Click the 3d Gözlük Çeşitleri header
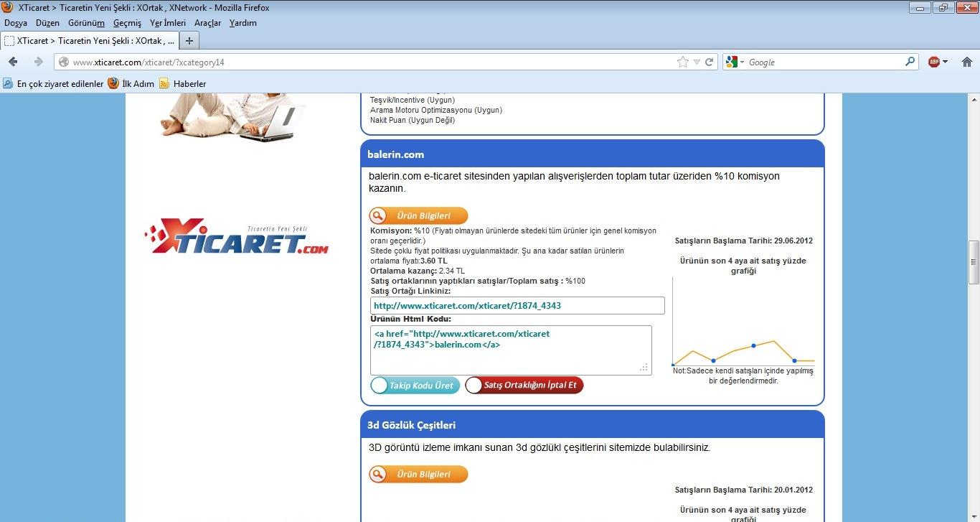Viewport: 980px width, 522px height. pos(593,425)
